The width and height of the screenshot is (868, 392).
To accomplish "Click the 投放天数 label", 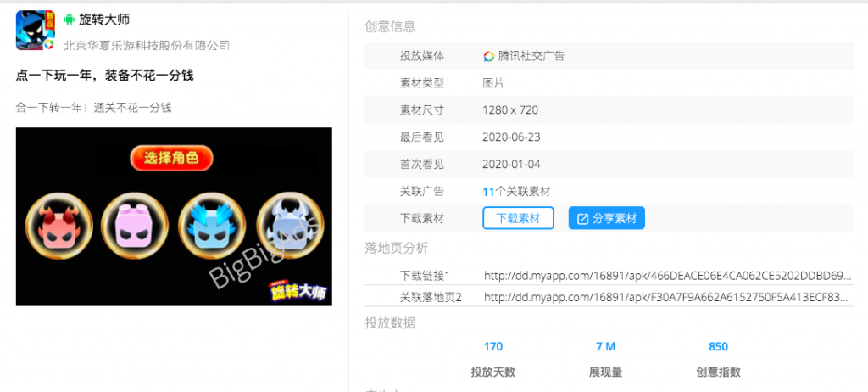I will [492, 372].
